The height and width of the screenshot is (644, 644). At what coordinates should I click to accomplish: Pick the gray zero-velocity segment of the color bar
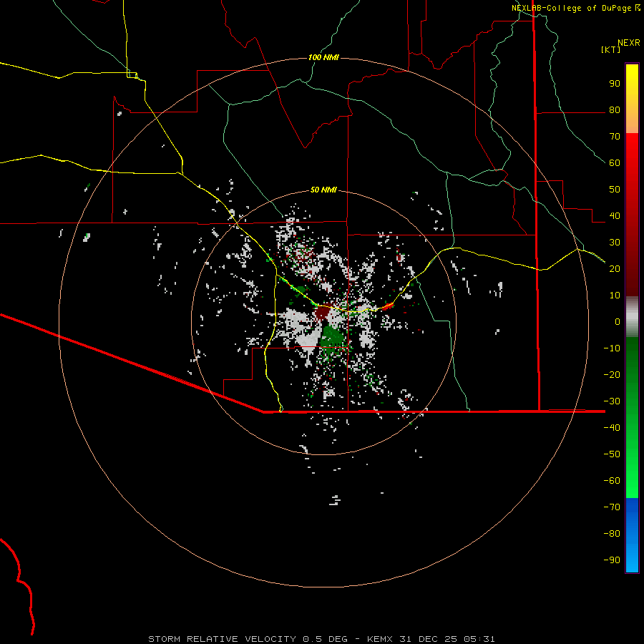pos(632,317)
